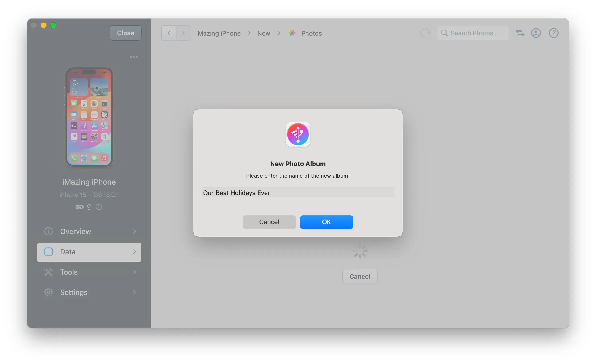Click the USB connection icon

[89, 207]
